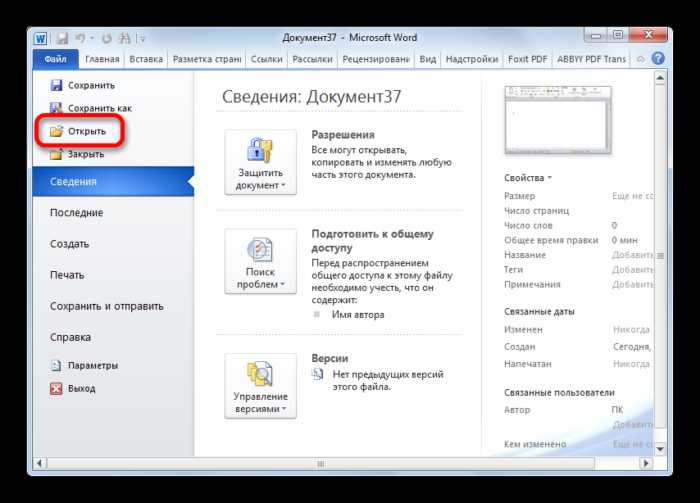Click the blue Help question mark icon
Screen dimensions: 700x503
coord(658,58)
